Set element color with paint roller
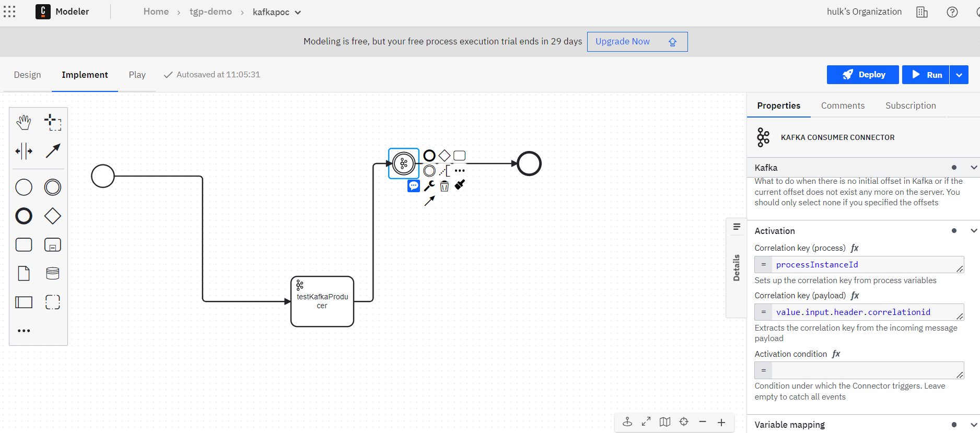980x433 pixels. (x=460, y=185)
